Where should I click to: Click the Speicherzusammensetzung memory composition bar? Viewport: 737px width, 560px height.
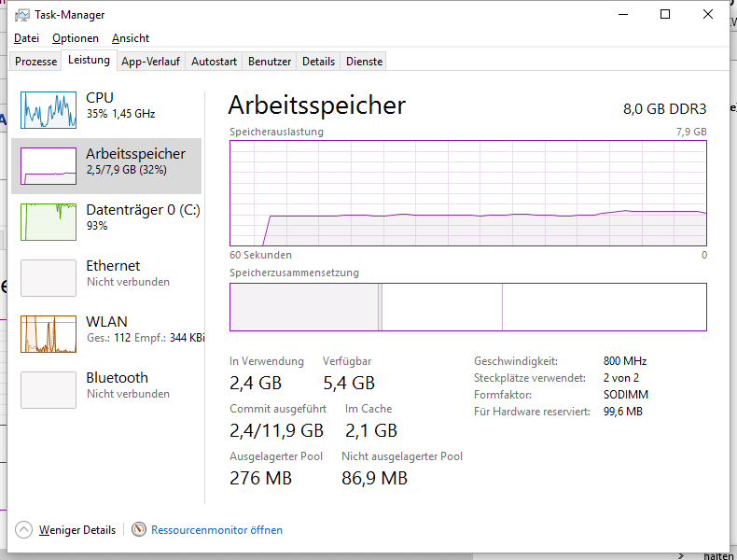click(x=467, y=307)
